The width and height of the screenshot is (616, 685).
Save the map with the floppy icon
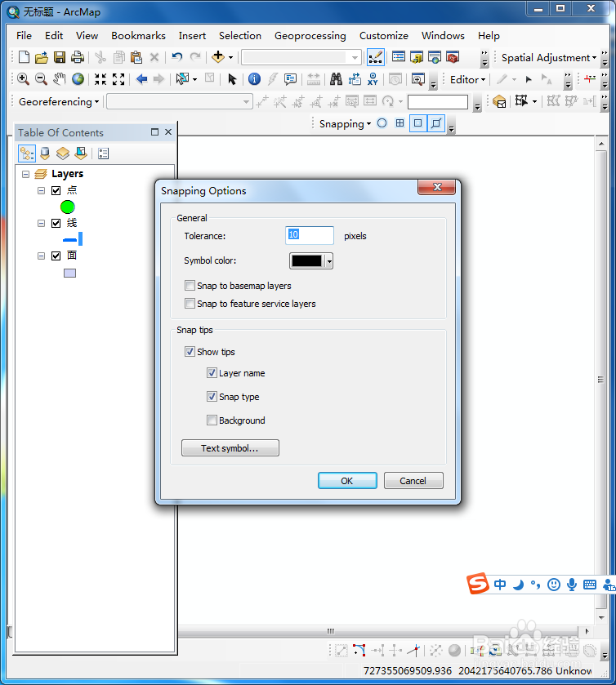tap(60, 57)
